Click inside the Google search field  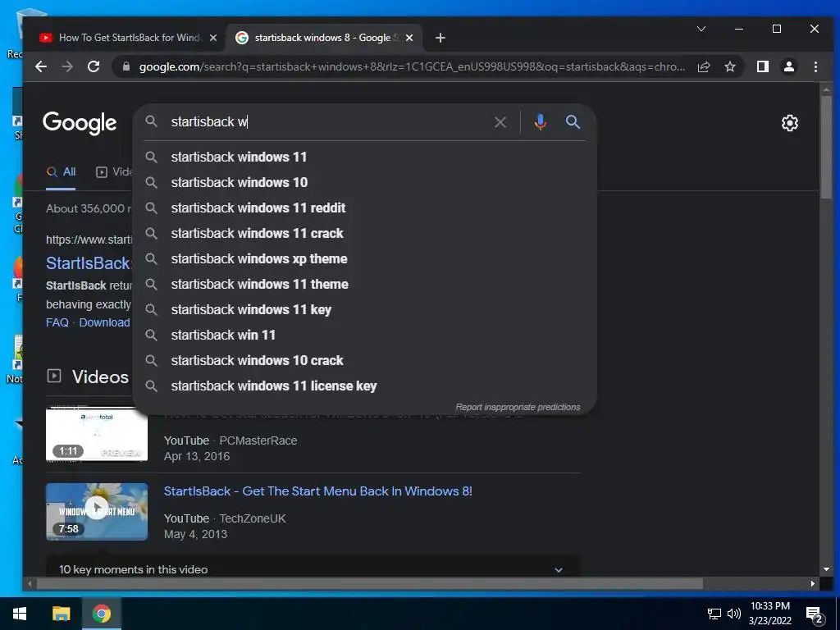click(x=326, y=122)
